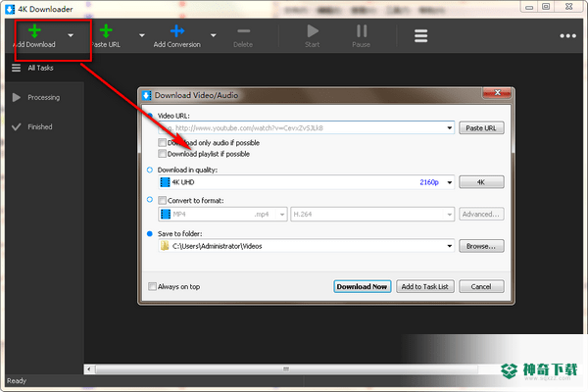
Task: Show Processing tasks in sidebar
Action: (x=44, y=98)
